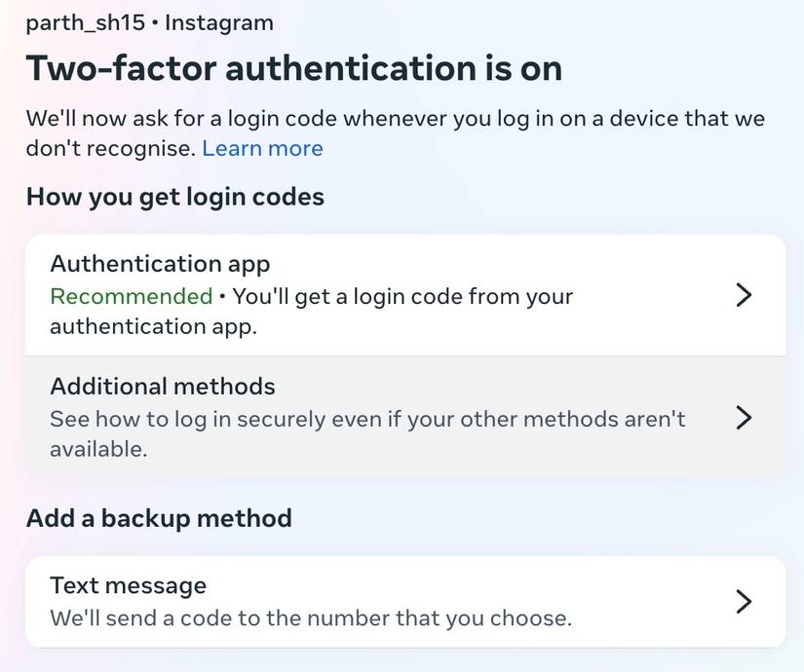Click the How you get login codes heading

click(174, 196)
